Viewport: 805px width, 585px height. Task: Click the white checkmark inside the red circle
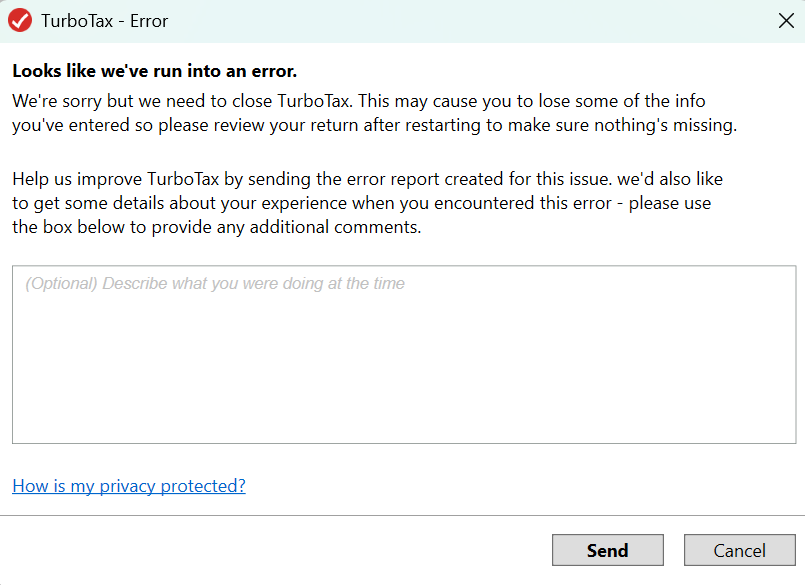pos(19,20)
